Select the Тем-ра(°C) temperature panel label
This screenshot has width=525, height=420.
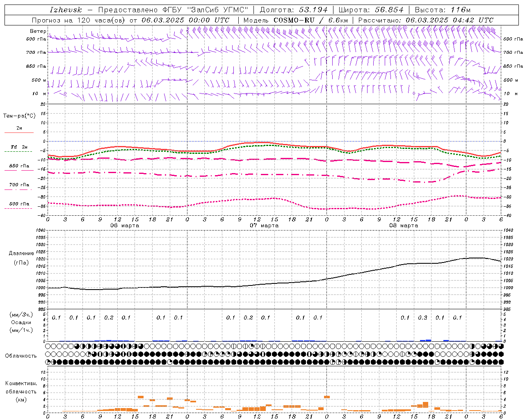coord(19,116)
